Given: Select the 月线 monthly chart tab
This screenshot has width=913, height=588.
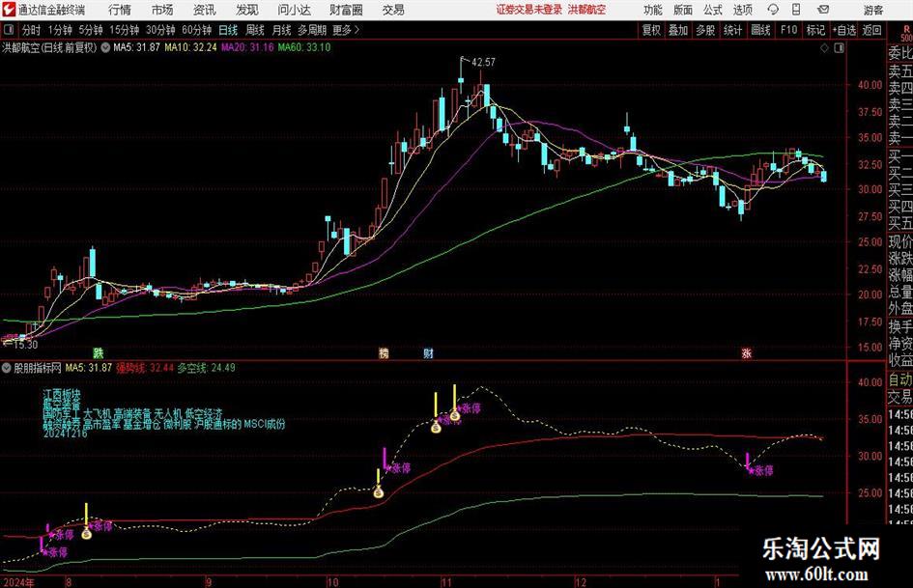Looking at the screenshot, I should [x=281, y=30].
